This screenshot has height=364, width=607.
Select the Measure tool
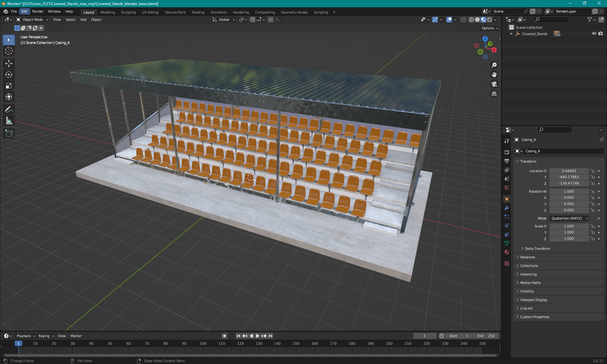click(x=9, y=121)
